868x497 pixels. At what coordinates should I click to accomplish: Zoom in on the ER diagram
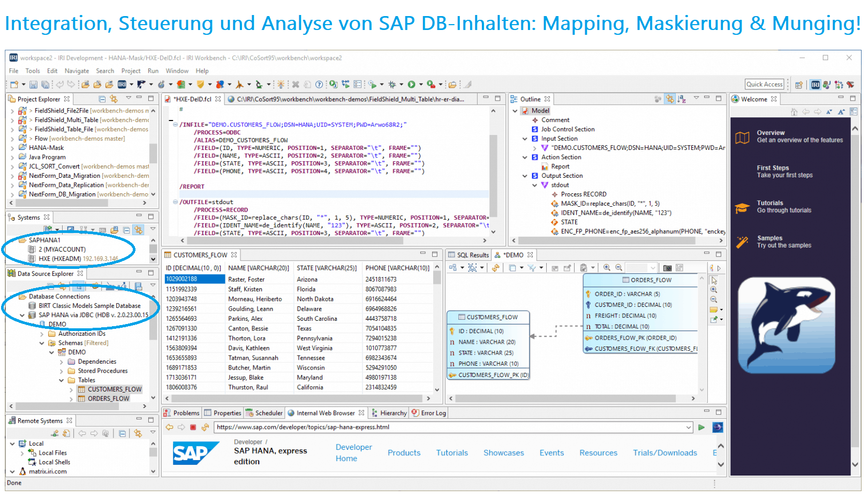607,268
